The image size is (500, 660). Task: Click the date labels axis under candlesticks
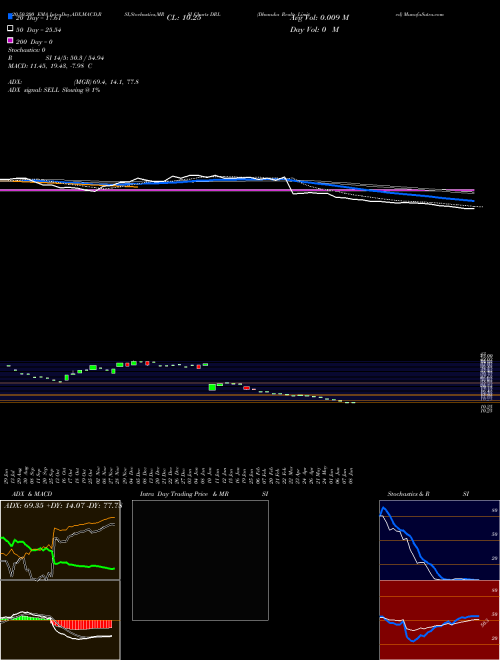coord(179,474)
